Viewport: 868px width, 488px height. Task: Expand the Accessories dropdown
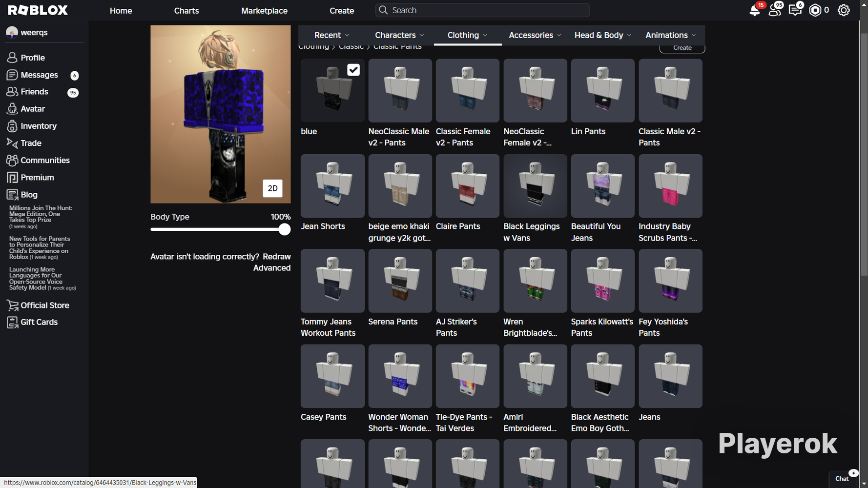click(x=535, y=35)
